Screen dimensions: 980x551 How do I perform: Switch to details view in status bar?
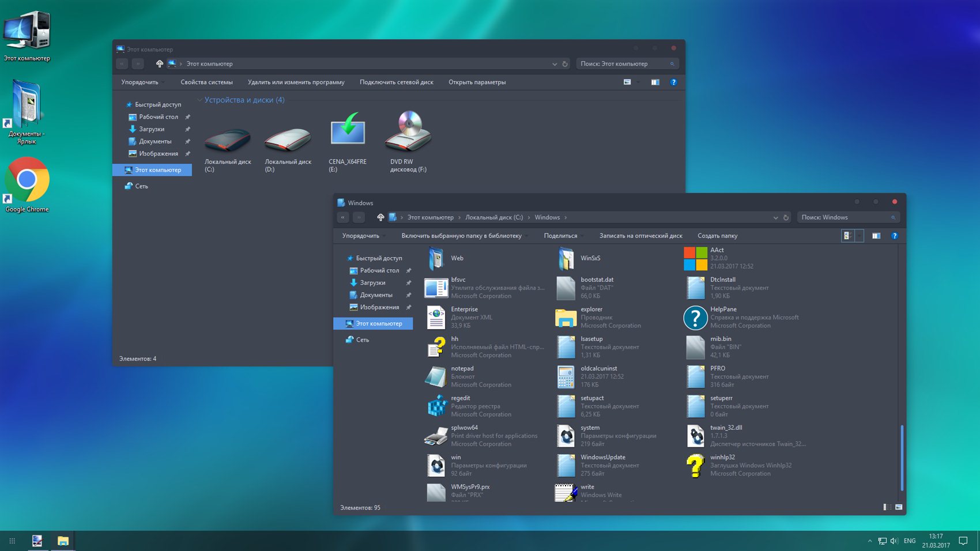tap(887, 507)
